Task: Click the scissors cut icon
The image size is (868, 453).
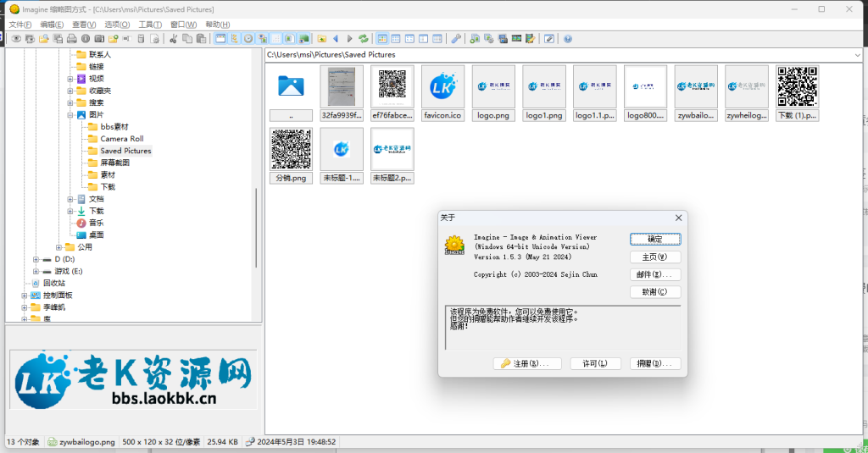Action: coord(173,39)
